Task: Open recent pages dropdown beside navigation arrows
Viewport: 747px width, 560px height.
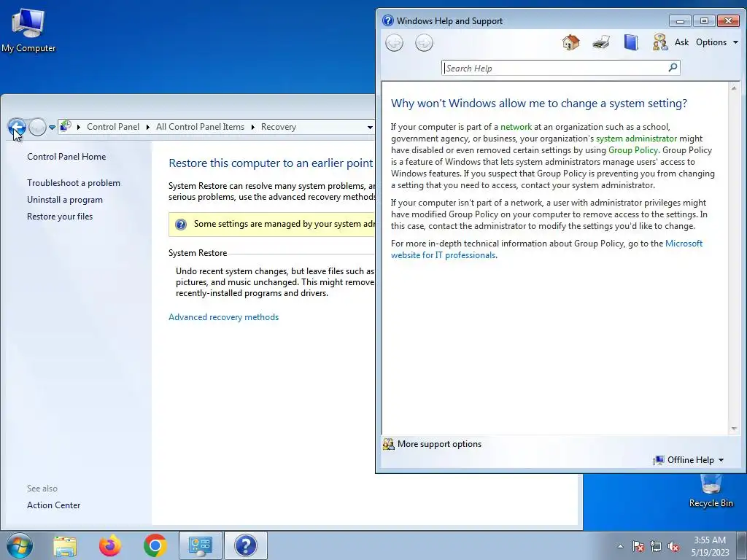Action: [52, 127]
